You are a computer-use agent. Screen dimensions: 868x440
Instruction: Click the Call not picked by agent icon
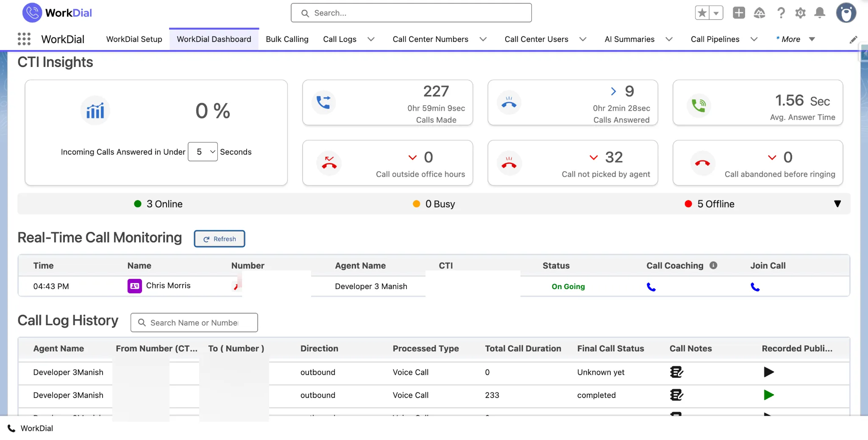(x=509, y=163)
